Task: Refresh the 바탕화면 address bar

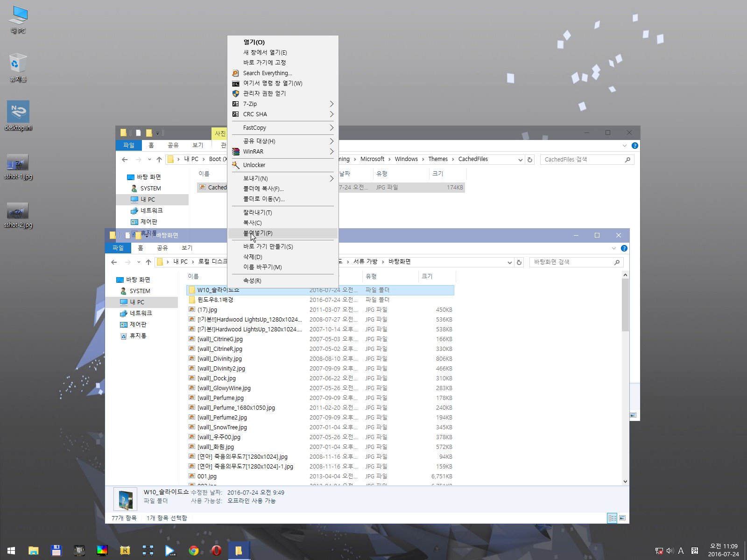Action: pyautogui.click(x=519, y=262)
